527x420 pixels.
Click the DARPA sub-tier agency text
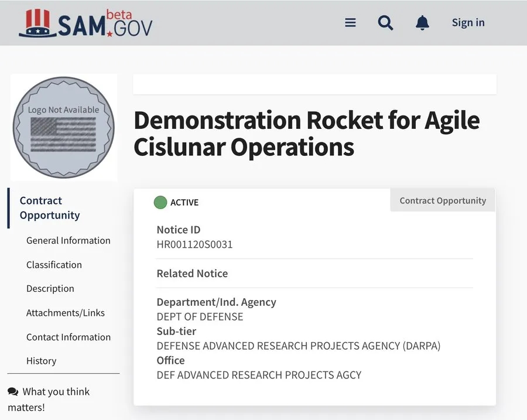pyautogui.click(x=298, y=346)
